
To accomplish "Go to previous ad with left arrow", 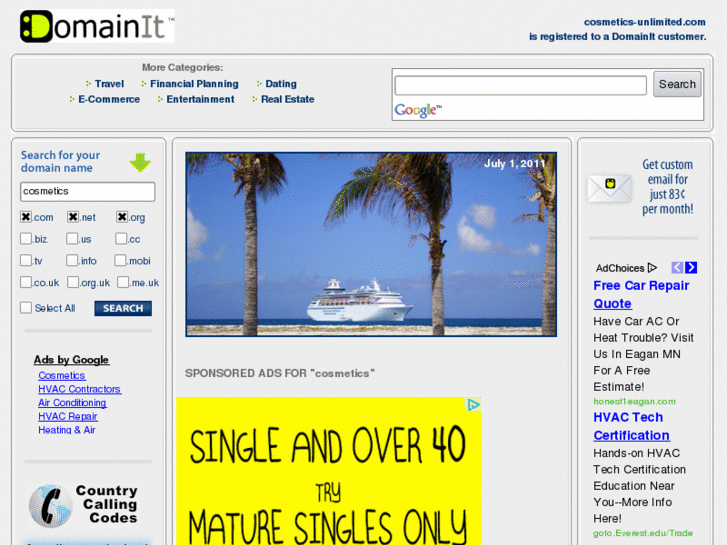I will (677, 268).
